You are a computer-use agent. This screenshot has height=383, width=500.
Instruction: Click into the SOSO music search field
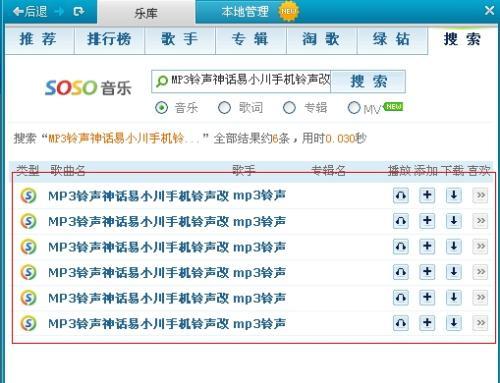point(241,81)
